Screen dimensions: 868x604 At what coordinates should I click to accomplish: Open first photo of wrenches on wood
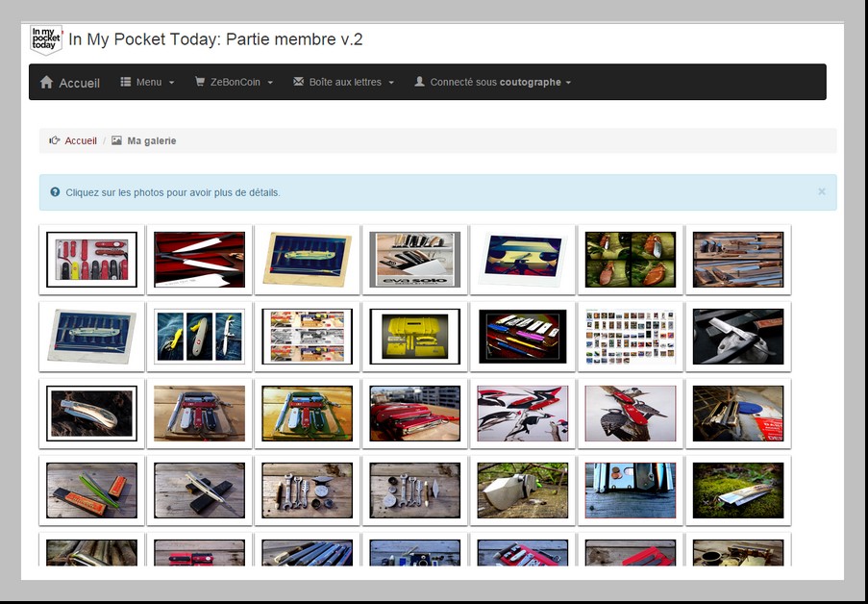tap(308, 491)
